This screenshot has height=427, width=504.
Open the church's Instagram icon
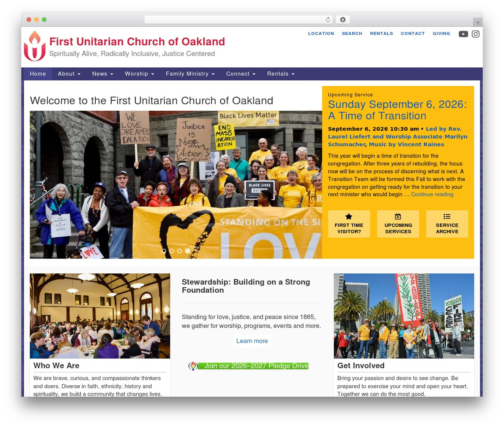[476, 34]
